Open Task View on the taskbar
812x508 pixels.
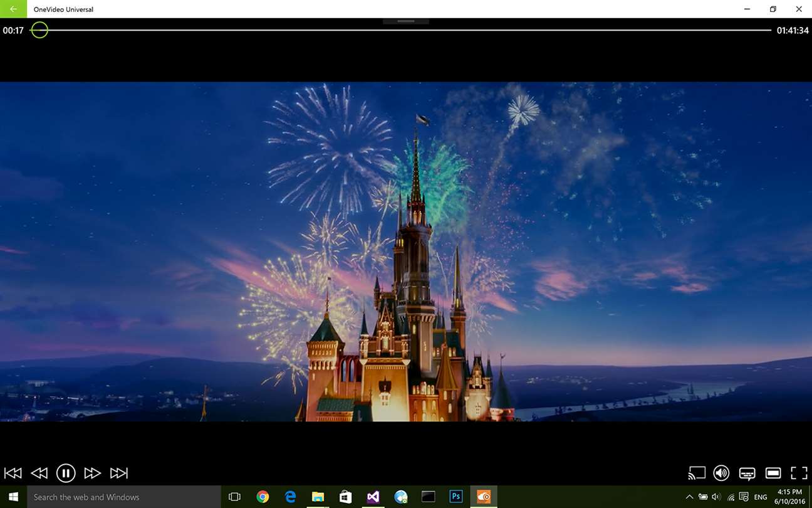[x=234, y=497]
